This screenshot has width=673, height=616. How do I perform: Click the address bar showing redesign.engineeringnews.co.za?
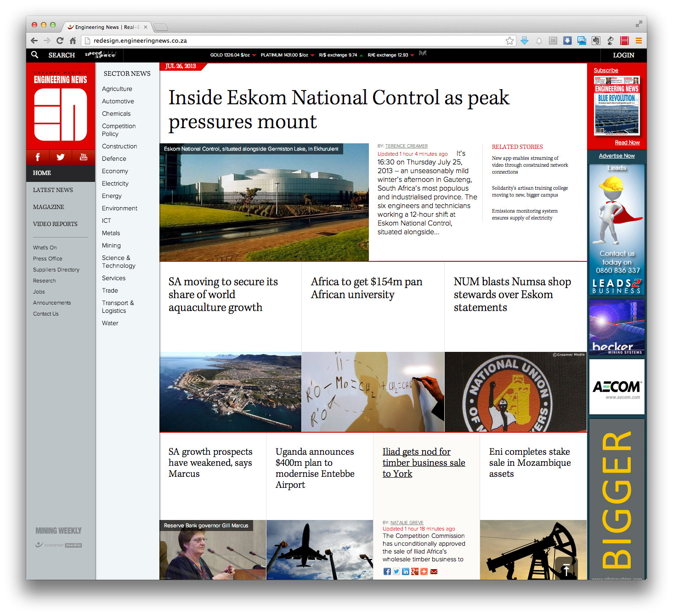point(299,40)
